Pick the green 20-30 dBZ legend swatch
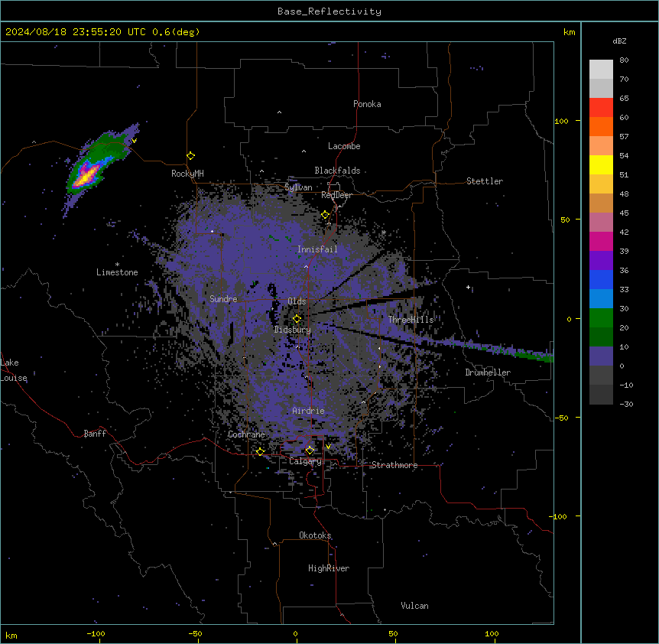Screen dimensions: 659x644 601,318
